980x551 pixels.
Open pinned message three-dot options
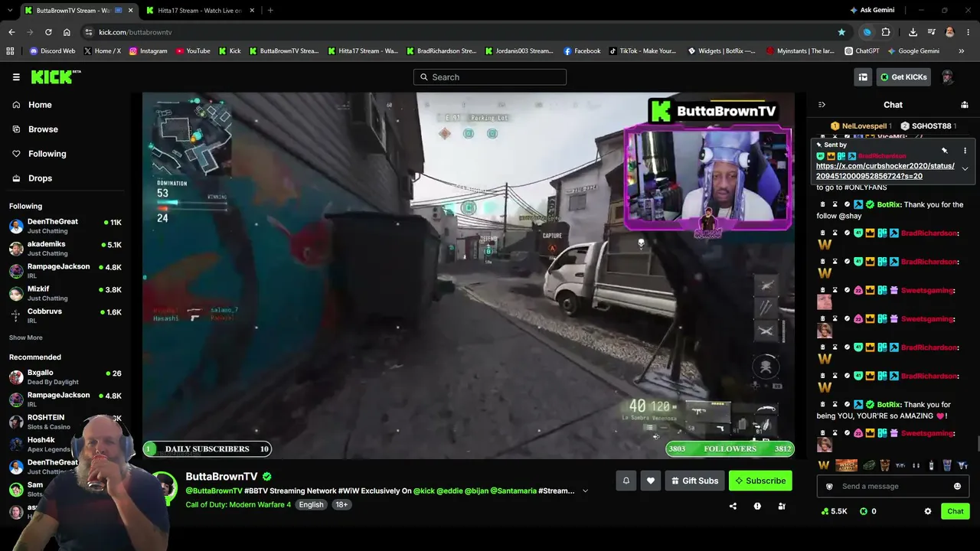pos(965,151)
